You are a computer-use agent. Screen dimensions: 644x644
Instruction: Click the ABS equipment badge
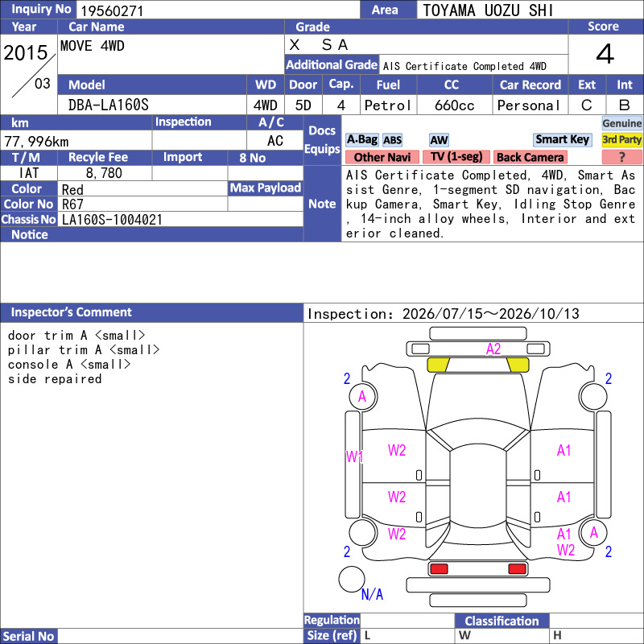pyautogui.click(x=392, y=140)
